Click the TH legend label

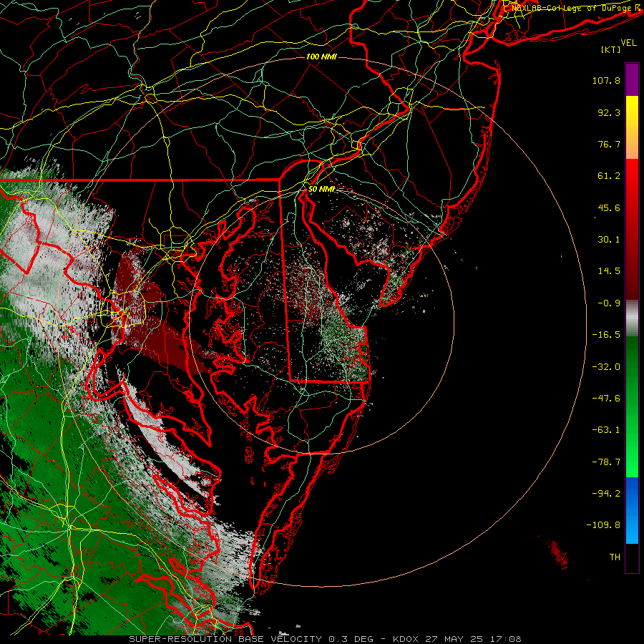(615, 557)
